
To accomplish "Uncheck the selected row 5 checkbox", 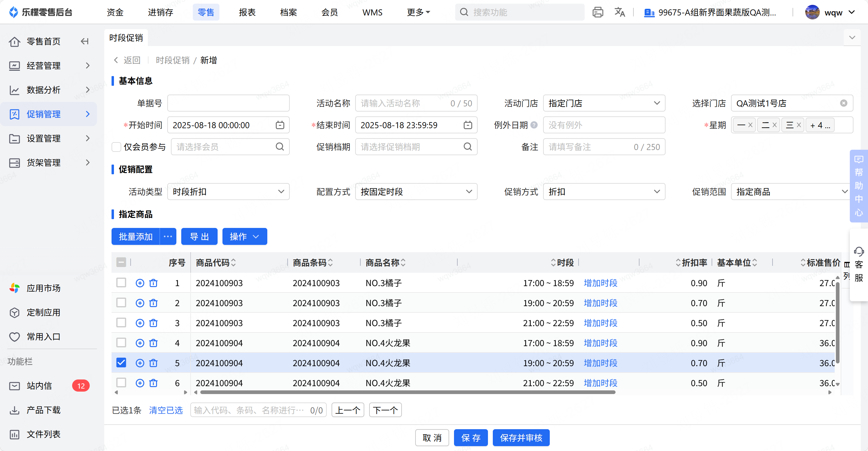I will [121, 363].
